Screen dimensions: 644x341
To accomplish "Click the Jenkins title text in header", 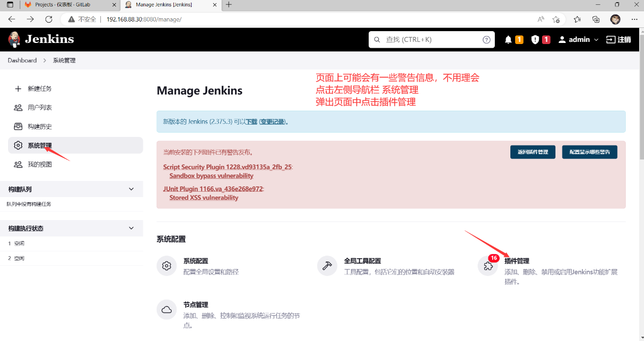I will click(49, 39).
